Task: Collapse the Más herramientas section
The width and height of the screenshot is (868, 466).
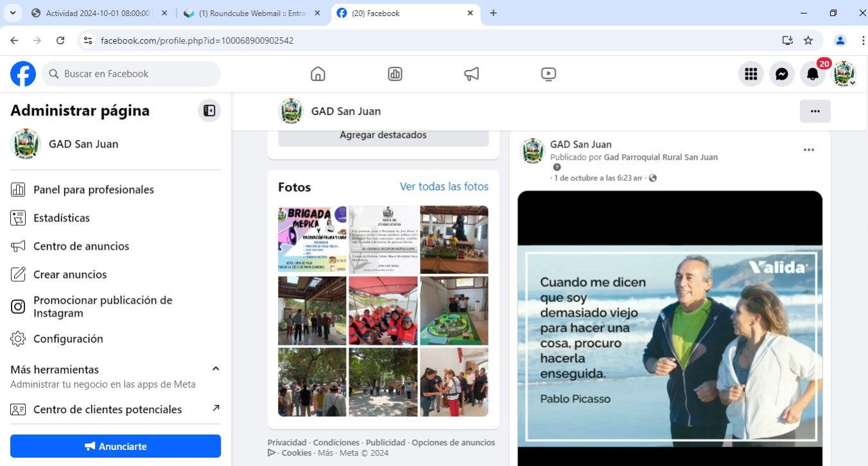Action: tap(216, 368)
